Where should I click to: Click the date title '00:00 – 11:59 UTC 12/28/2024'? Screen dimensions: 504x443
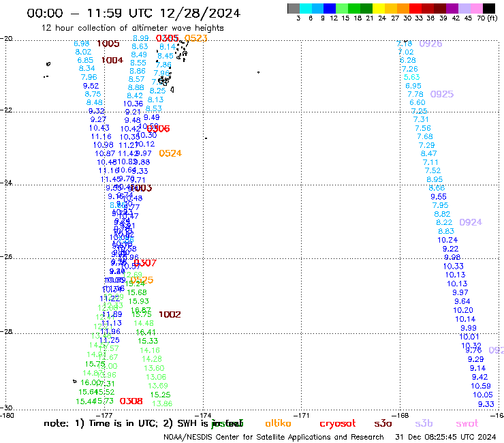pos(133,13)
